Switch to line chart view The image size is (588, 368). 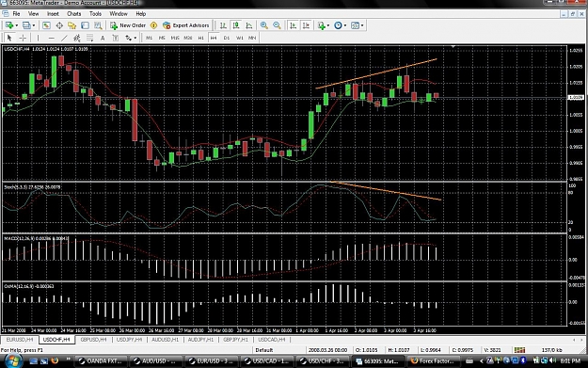coord(249,25)
